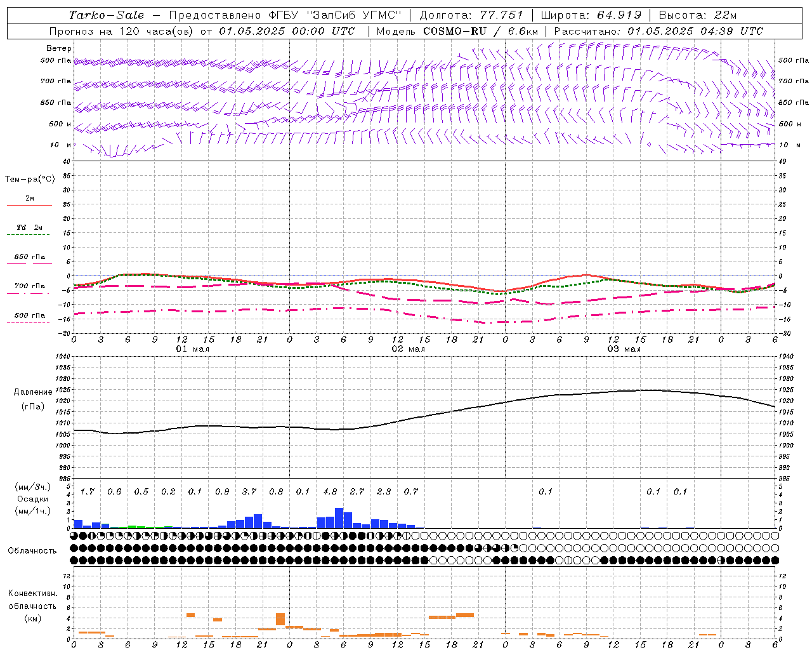
Task: Click the "(мм/1ч.)" precipitation unit label
Action: (33, 511)
